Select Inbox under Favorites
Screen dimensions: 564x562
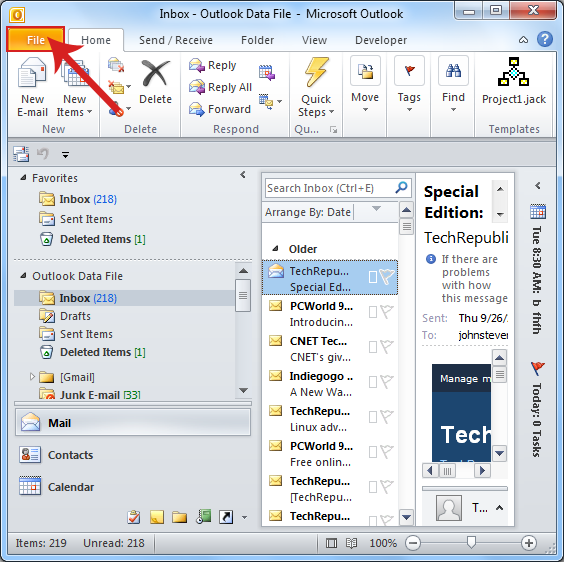78,199
